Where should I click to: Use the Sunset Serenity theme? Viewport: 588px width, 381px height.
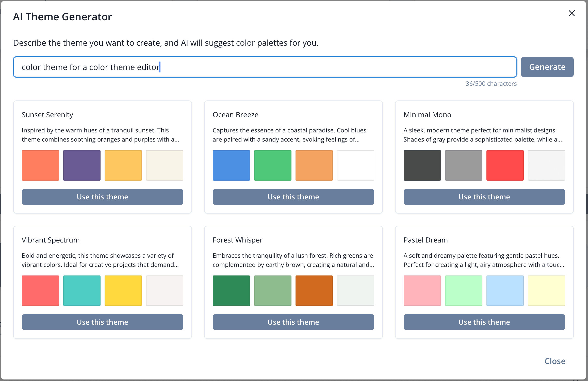tap(102, 197)
